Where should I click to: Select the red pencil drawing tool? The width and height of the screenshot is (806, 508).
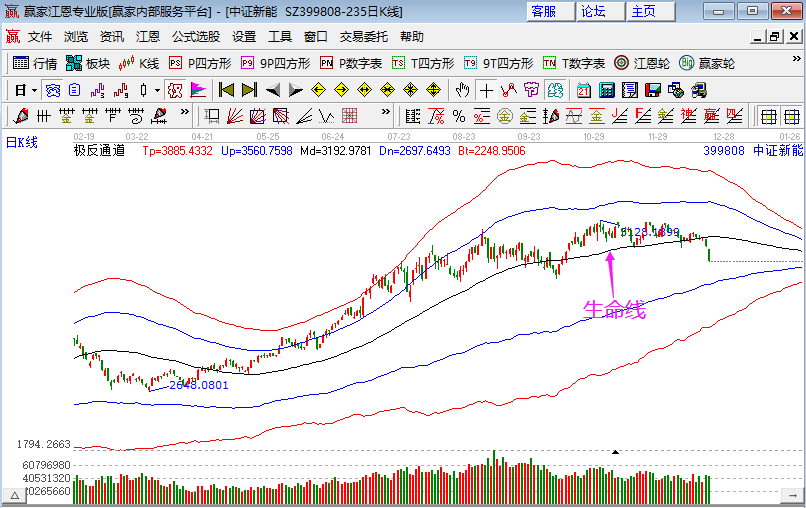(21, 117)
